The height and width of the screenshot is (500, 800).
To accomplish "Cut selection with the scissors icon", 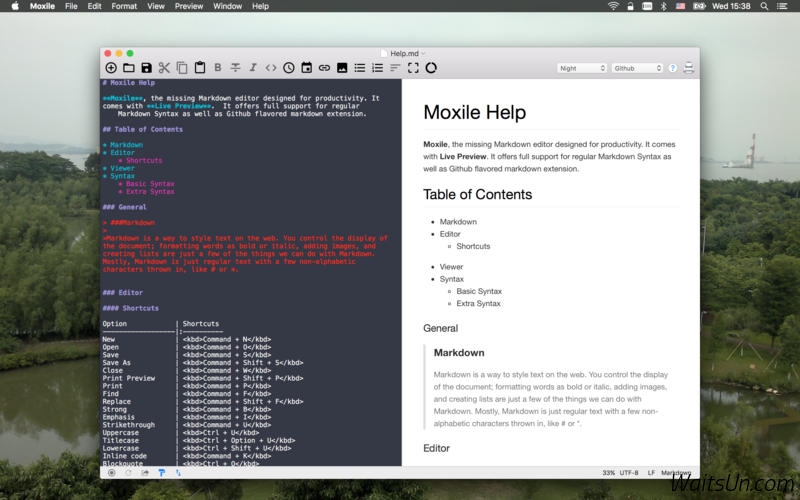I will 164,68.
